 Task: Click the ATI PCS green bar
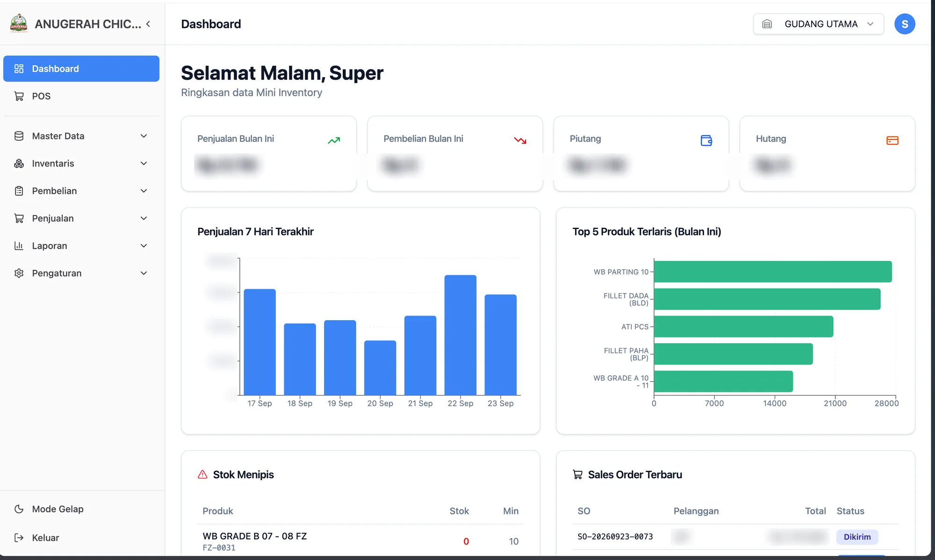tap(743, 326)
